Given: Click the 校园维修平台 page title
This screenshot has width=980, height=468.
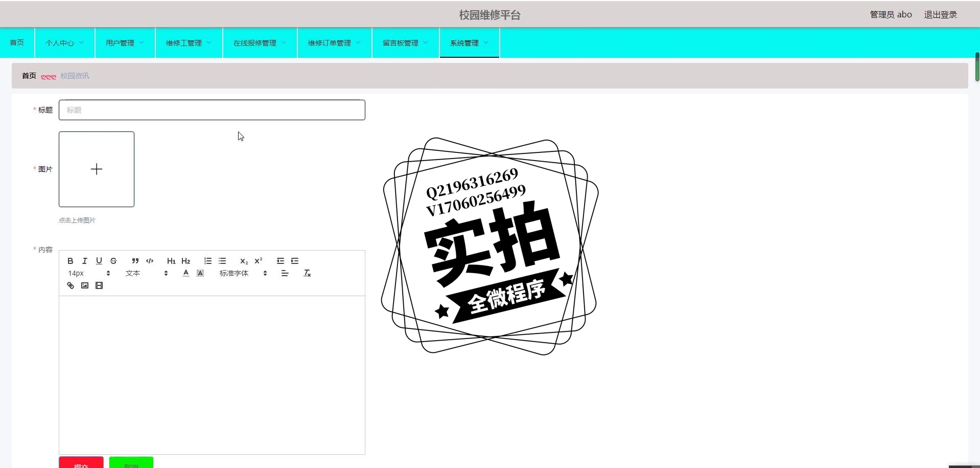Looking at the screenshot, I should (489, 15).
